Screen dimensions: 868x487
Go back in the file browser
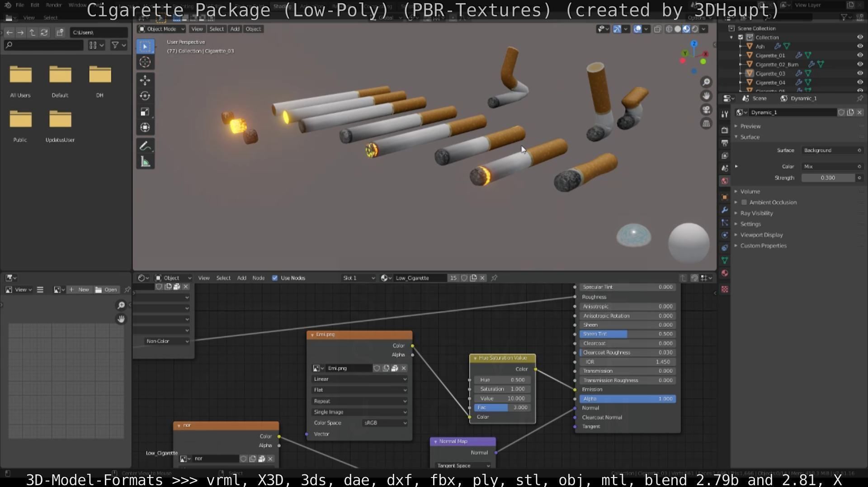9,33
